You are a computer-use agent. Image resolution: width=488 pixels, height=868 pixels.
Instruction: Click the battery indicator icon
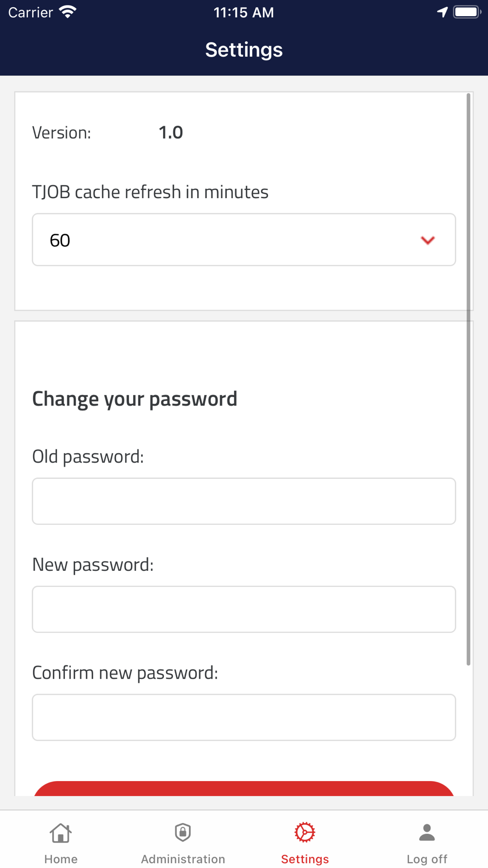pos(467,12)
